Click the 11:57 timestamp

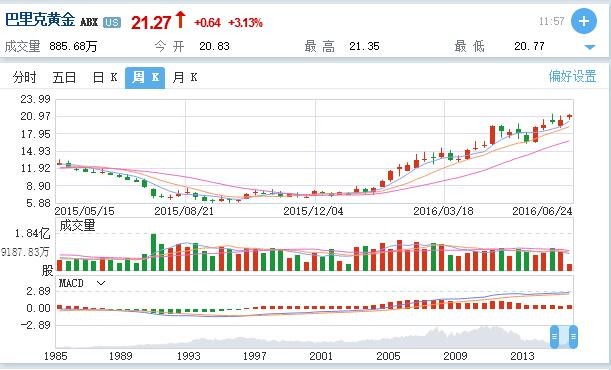552,21
